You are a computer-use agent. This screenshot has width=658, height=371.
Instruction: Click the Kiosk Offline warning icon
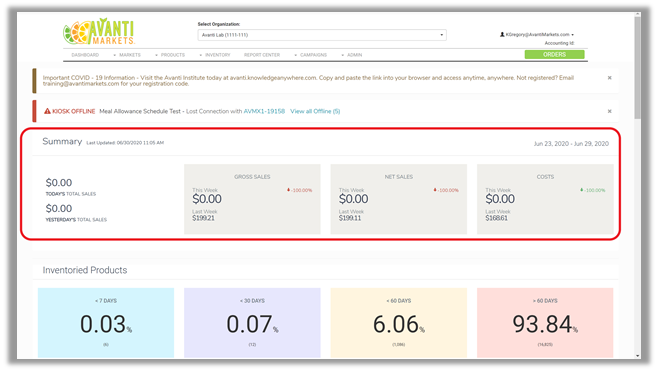click(47, 111)
